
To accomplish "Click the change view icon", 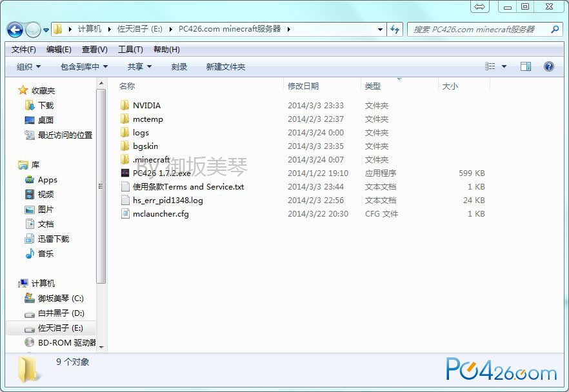I will tap(490, 66).
